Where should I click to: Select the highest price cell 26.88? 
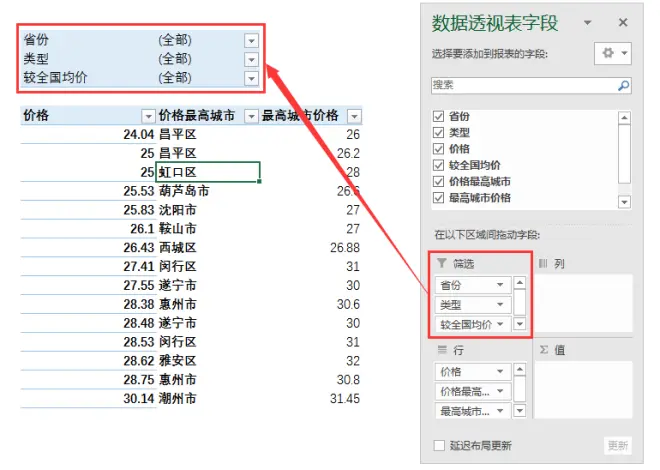coord(311,247)
